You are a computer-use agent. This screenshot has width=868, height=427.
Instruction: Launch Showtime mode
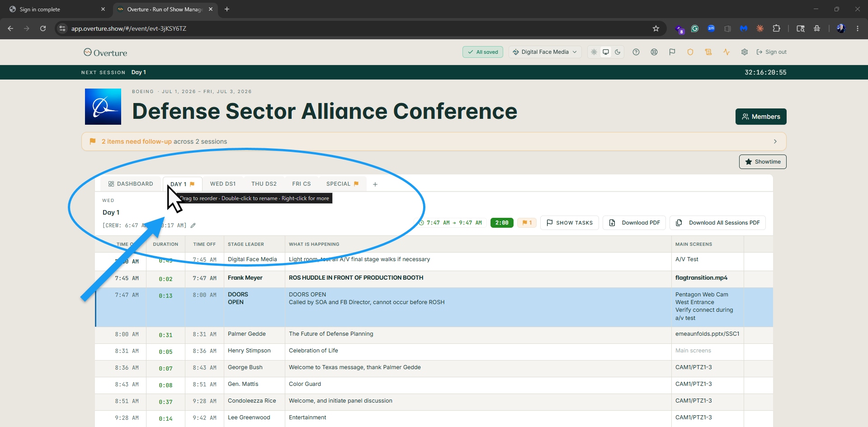(763, 162)
